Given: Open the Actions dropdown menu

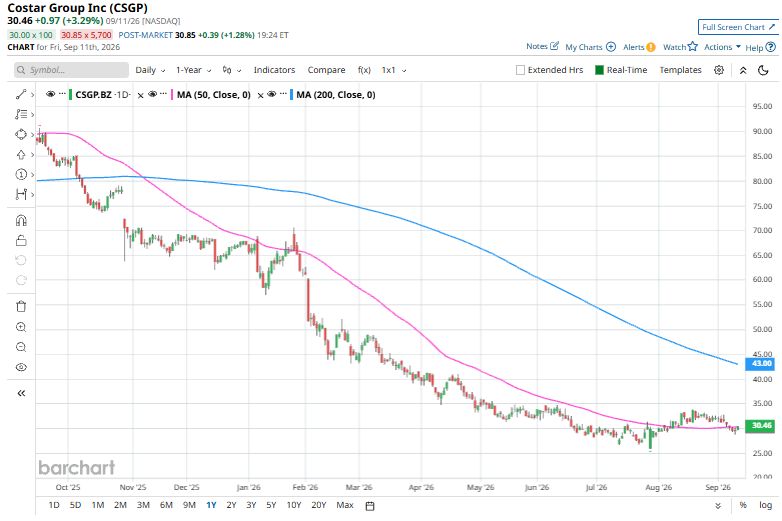Looking at the screenshot, I should pos(722,47).
